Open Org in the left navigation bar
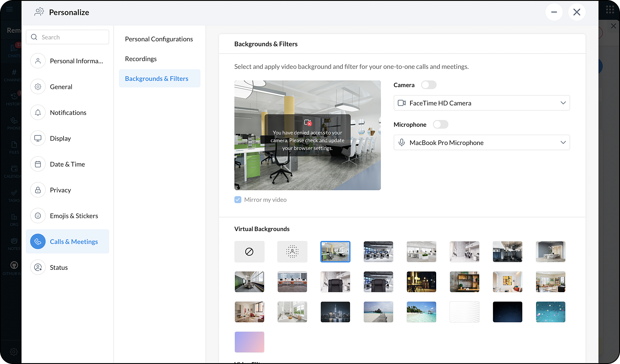 tap(14, 220)
